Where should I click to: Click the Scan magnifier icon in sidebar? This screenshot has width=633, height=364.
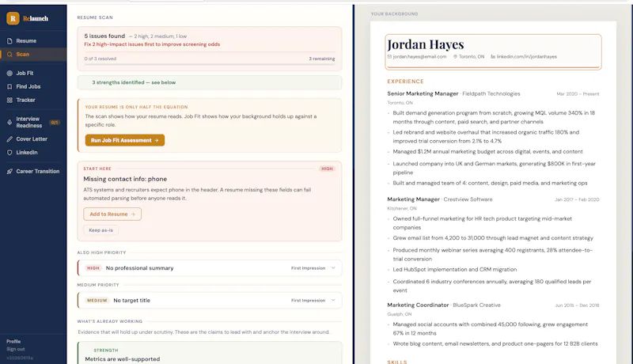pos(9,54)
